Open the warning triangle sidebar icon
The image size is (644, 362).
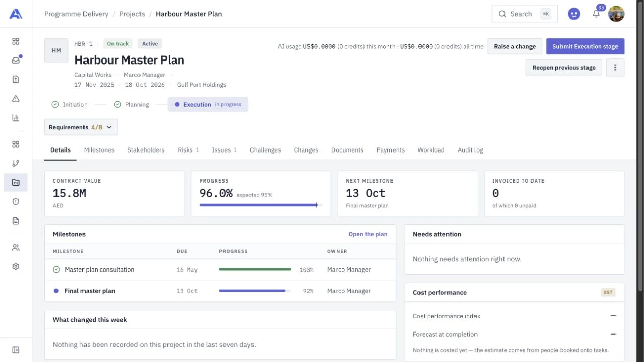tap(16, 99)
